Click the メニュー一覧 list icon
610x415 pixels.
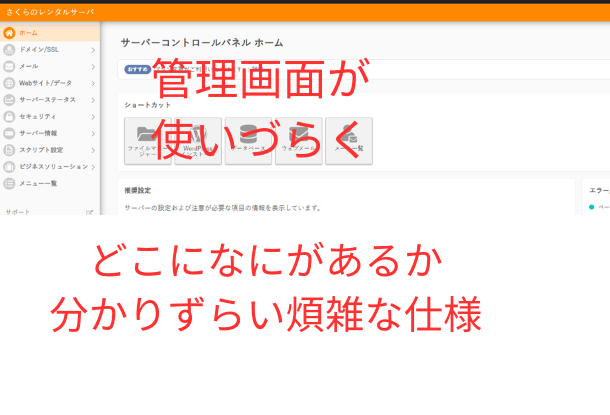tap(9, 184)
